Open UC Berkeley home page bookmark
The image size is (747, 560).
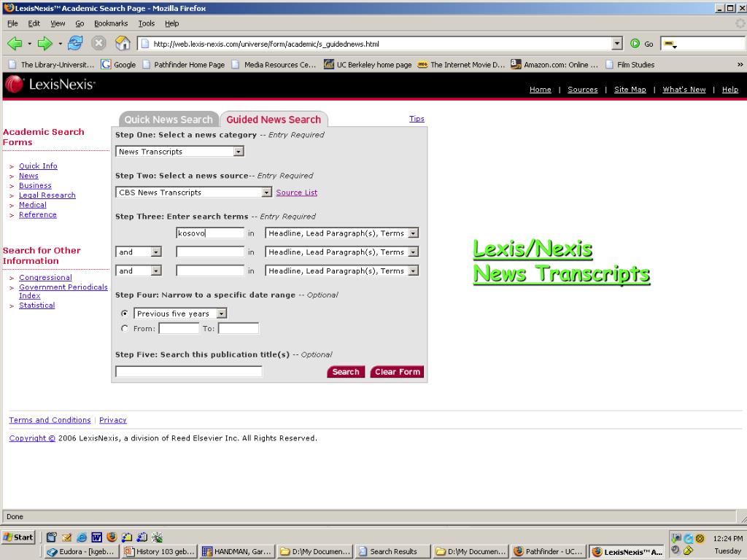click(x=368, y=64)
